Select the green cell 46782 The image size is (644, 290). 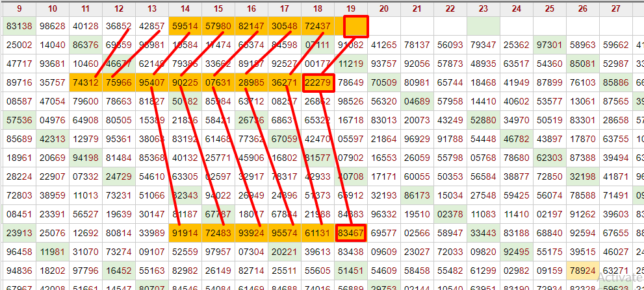(x=516, y=139)
